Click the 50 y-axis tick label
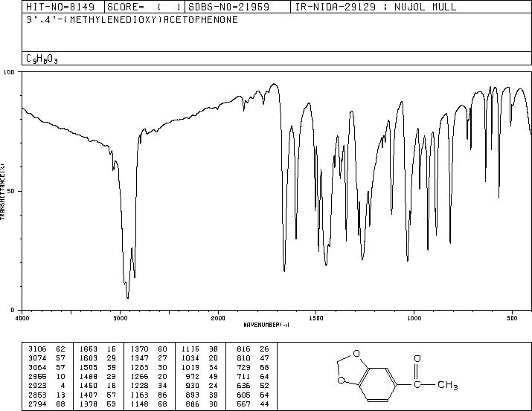This screenshot has width=532, height=411. click(x=11, y=191)
